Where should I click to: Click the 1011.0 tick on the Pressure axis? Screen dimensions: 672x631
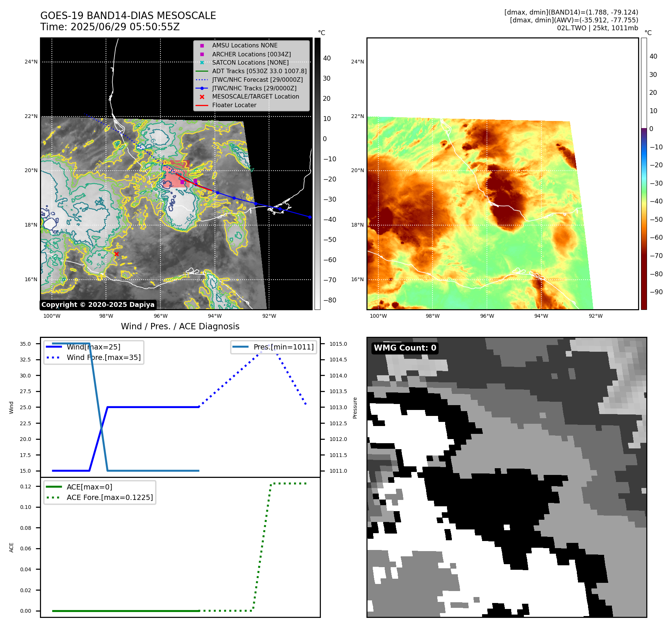tap(338, 471)
